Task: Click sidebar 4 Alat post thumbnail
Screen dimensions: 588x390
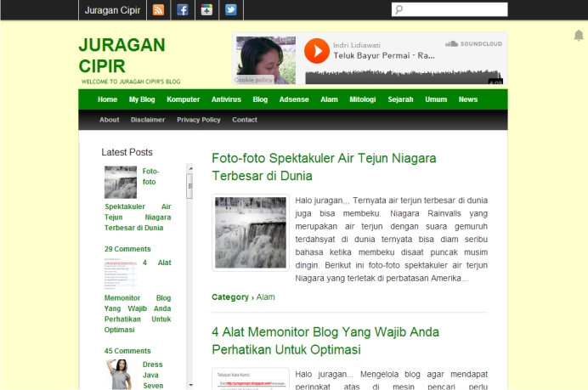Action: point(121,274)
